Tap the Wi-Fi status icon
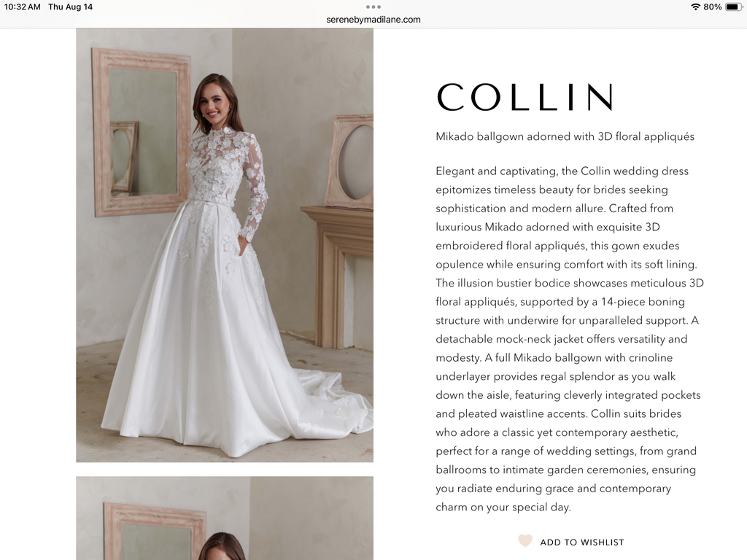The image size is (747, 560). 695,7
